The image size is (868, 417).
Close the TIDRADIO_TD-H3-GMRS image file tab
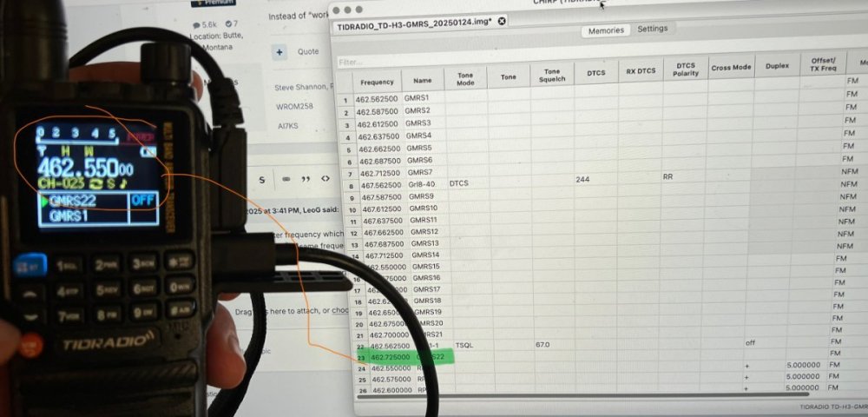coord(502,20)
